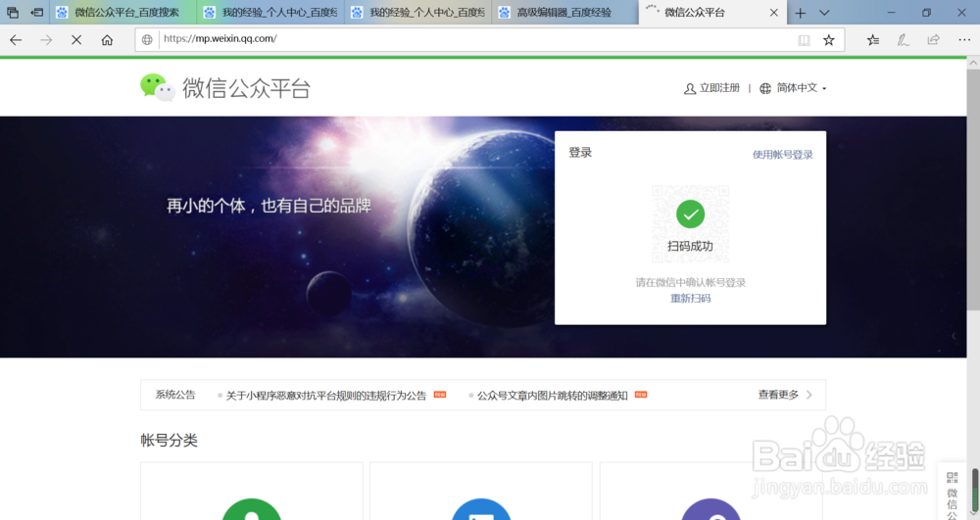Minimize the browser window
This screenshot has width=980, height=520.
(891, 13)
